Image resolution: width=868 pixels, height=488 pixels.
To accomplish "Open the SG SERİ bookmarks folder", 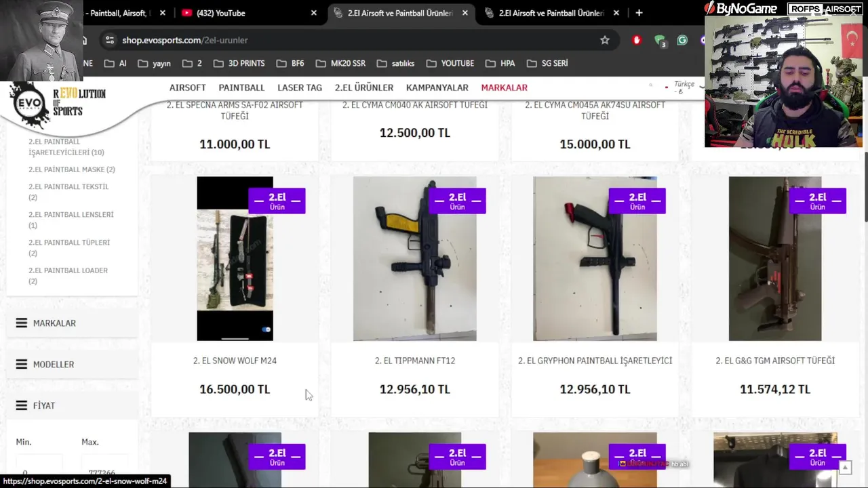I will [547, 63].
